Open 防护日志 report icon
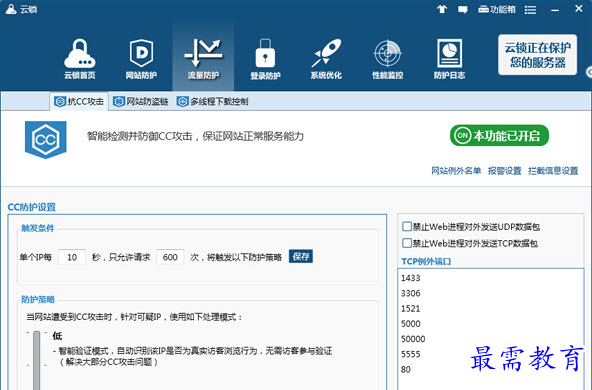 click(x=449, y=59)
